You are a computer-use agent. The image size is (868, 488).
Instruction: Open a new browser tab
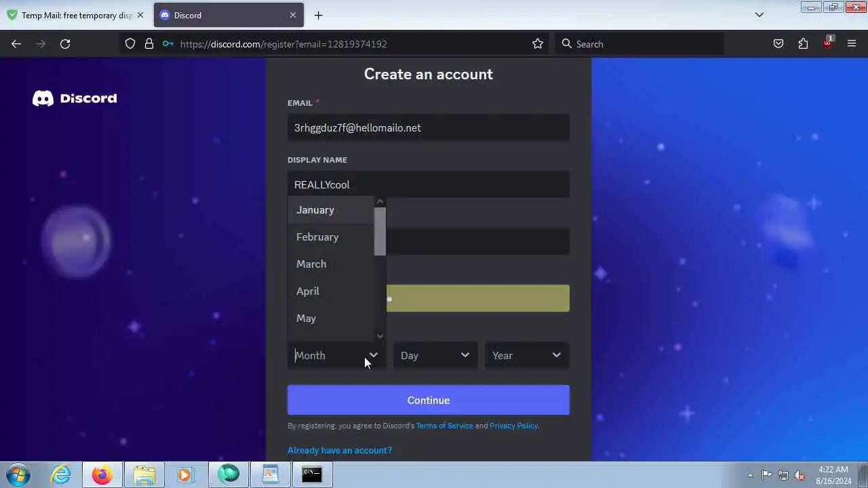coord(318,15)
